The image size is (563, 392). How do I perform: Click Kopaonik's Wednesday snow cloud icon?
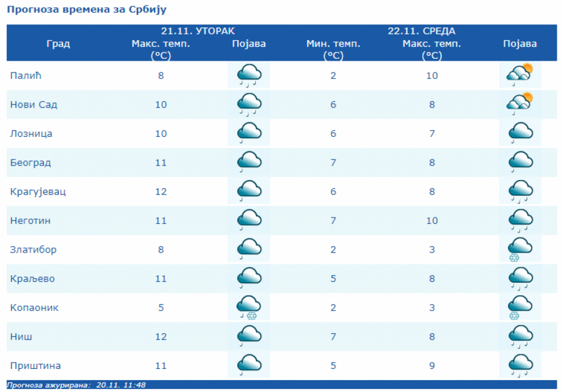[520, 307]
